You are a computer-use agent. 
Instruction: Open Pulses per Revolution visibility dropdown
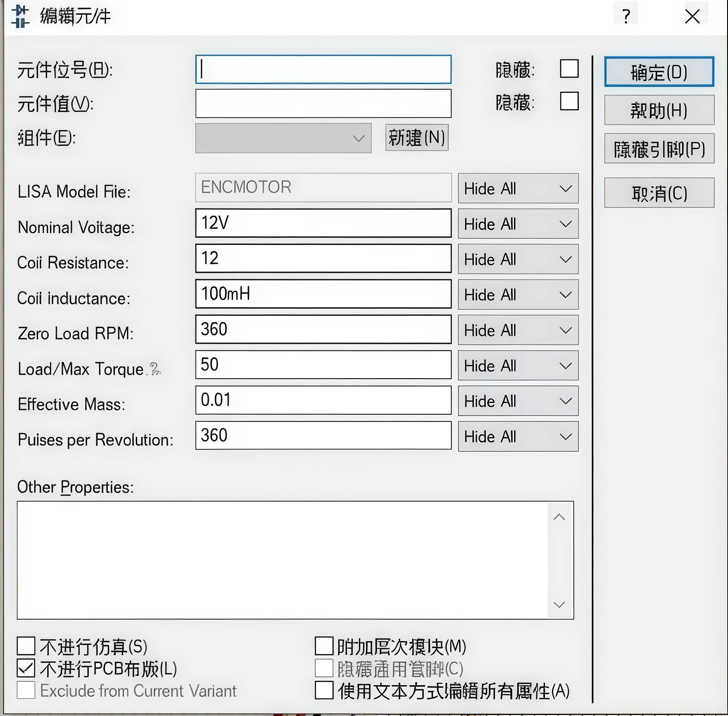click(518, 436)
